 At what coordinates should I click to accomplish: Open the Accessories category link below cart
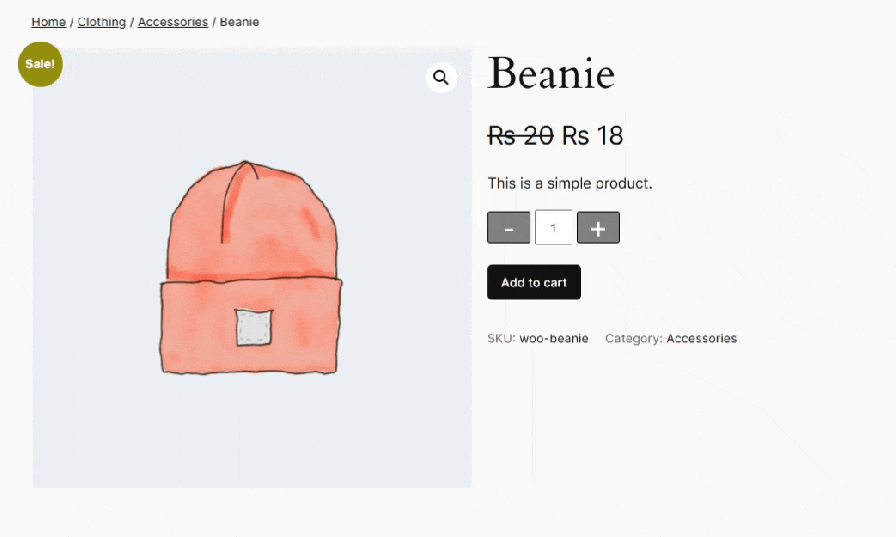pos(701,339)
